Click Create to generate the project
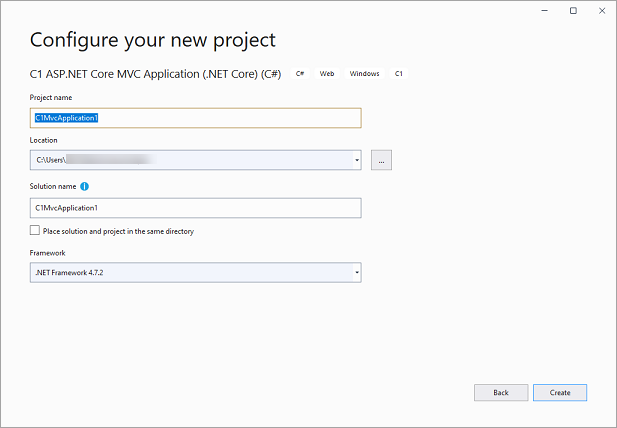617x428 pixels. tap(560, 393)
